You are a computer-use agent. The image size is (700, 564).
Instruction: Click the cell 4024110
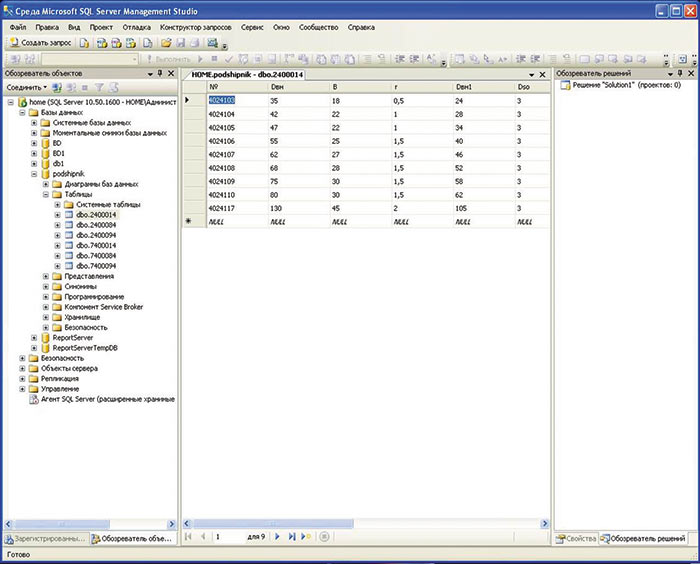(x=237, y=195)
